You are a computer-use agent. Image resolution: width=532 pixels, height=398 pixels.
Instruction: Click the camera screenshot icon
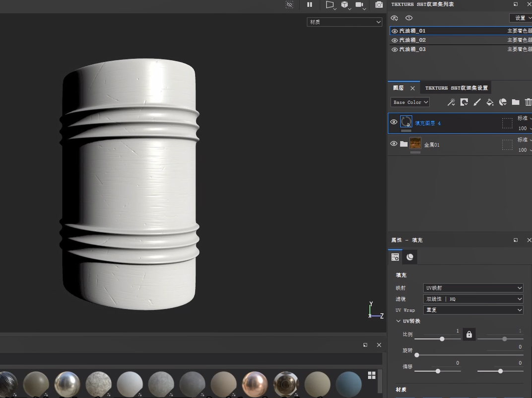[379, 4]
